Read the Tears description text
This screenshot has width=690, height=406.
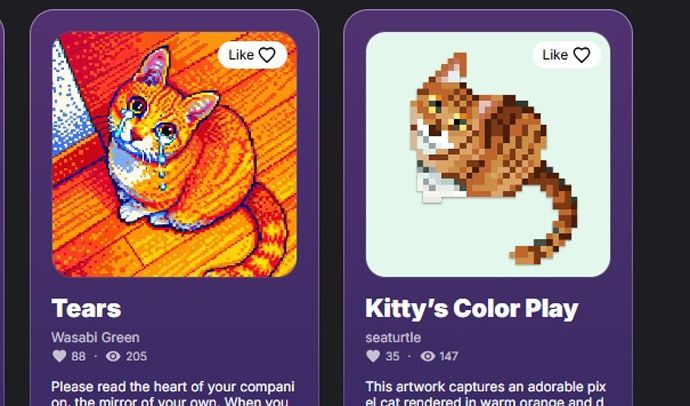click(172, 393)
